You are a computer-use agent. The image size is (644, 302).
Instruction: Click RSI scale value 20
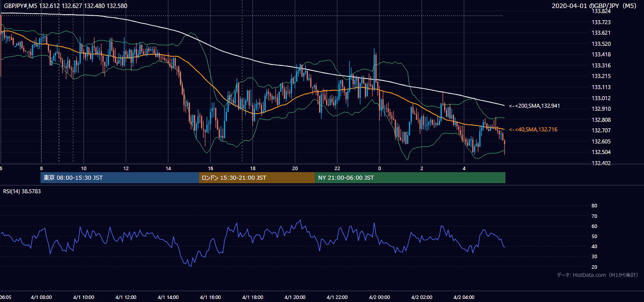594,267
